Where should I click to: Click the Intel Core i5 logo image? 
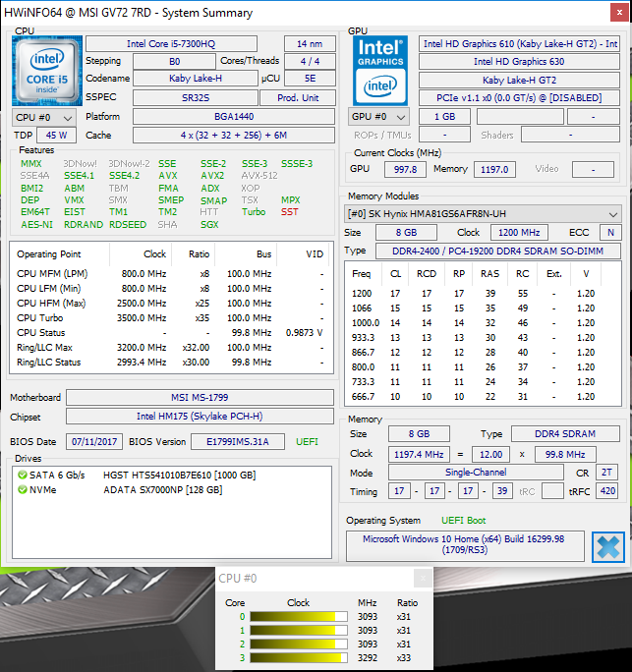(47, 71)
